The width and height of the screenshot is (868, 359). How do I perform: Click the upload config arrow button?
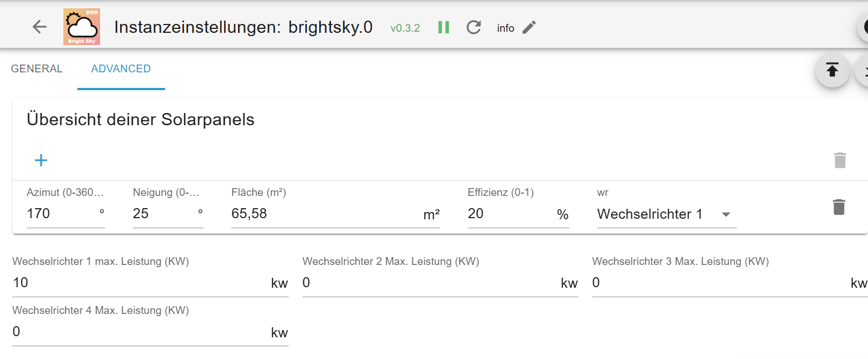coord(832,70)
